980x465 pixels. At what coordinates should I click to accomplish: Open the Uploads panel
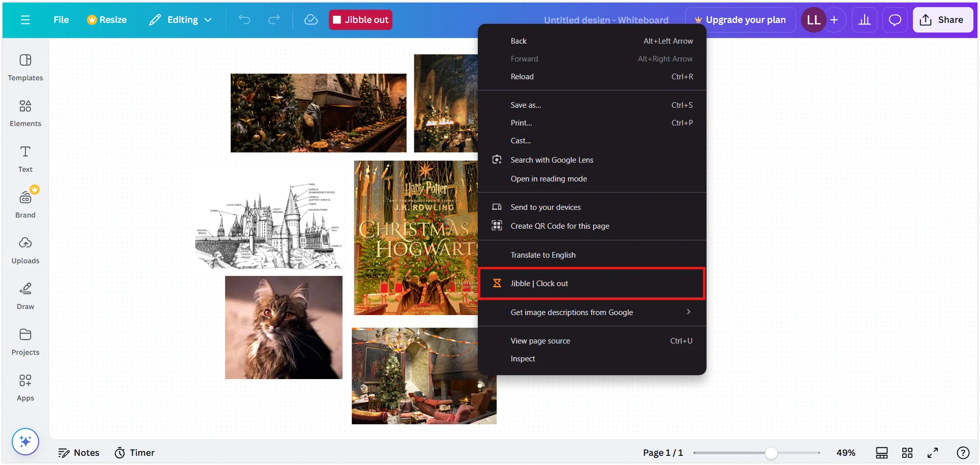click(25, 251)
